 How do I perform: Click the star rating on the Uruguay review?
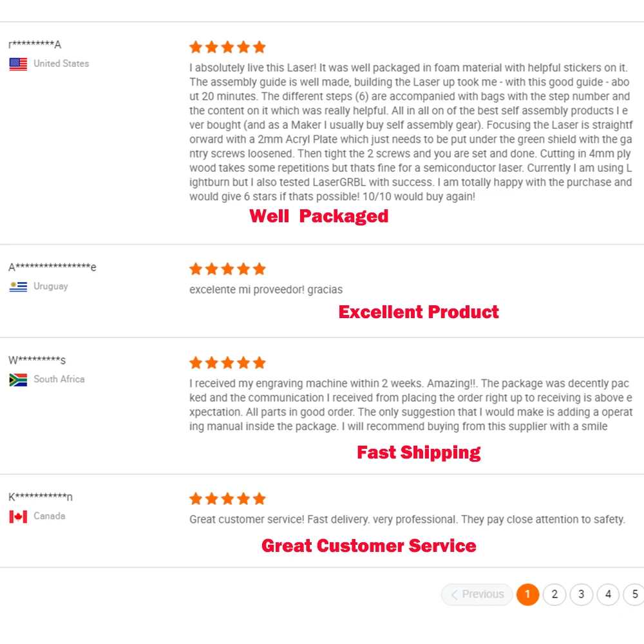(x=227, y=269)
